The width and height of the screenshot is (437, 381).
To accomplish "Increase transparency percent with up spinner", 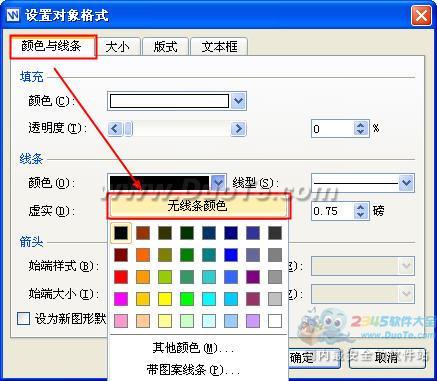I will coord(360,125).
